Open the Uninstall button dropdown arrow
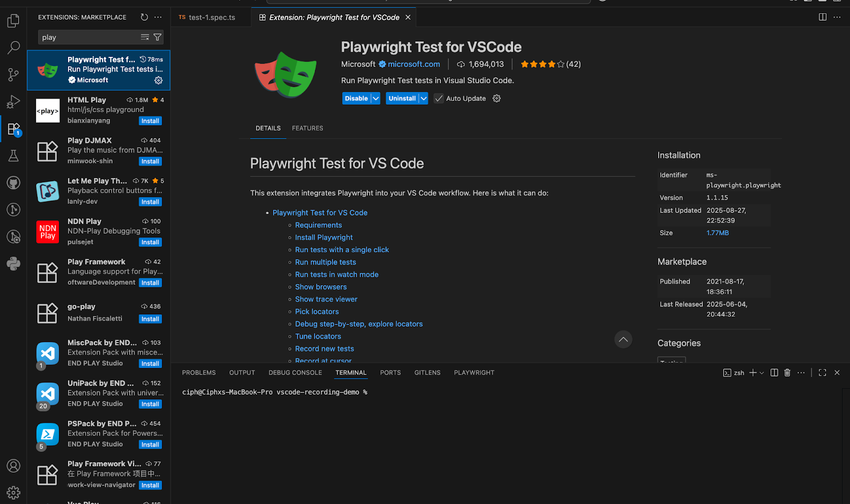Screen dimensions: 850x504 (423, 98)
